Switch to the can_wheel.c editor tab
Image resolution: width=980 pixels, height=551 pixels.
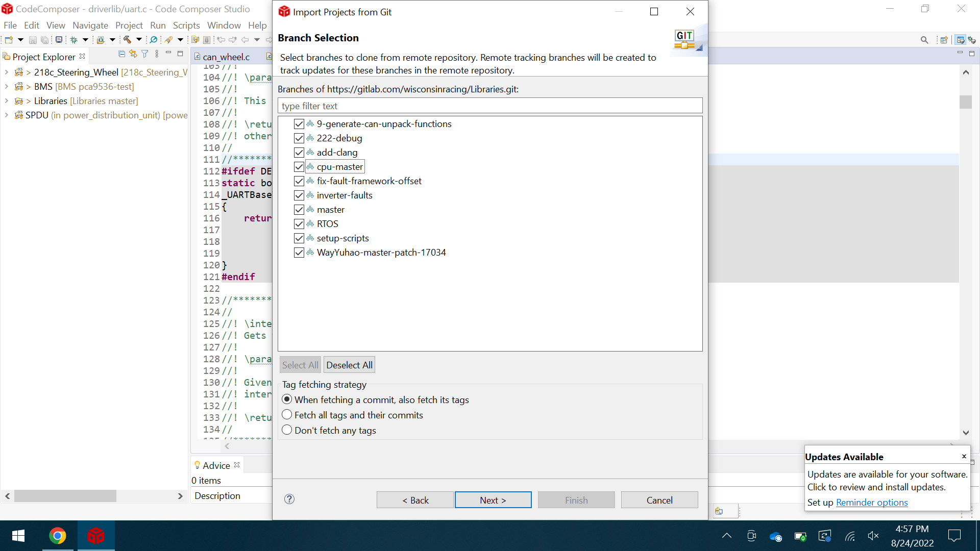pyautogui.click(x=226, y=57)
